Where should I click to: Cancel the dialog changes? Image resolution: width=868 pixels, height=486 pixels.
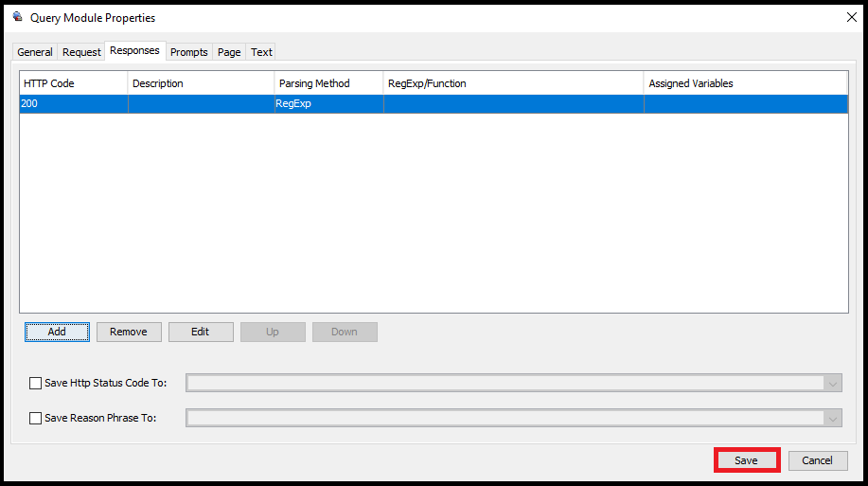(x=818, y=460)
